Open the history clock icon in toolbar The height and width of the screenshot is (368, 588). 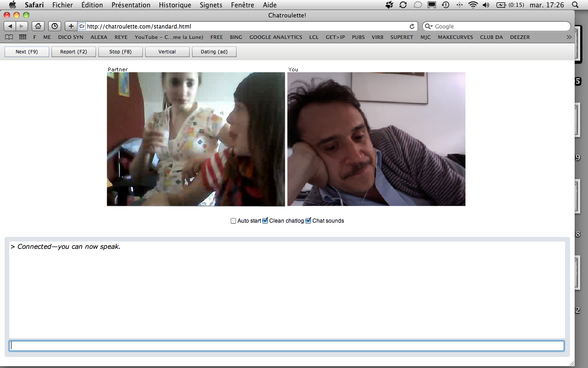click(55, 26)
